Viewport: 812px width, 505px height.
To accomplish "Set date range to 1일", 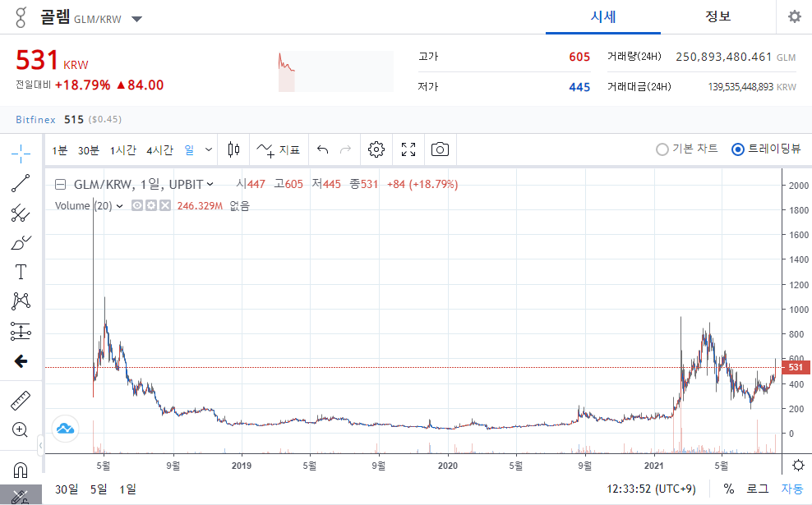I will [127, 489].
